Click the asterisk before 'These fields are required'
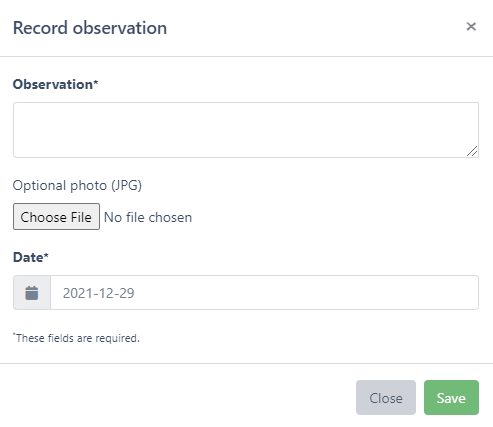The image size is (493, 427). tap(14, 334)
